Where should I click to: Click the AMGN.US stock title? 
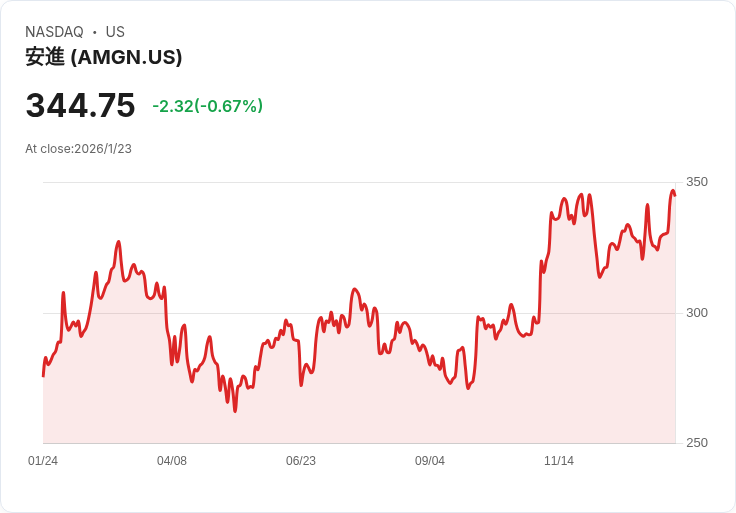tap(104, 57)
